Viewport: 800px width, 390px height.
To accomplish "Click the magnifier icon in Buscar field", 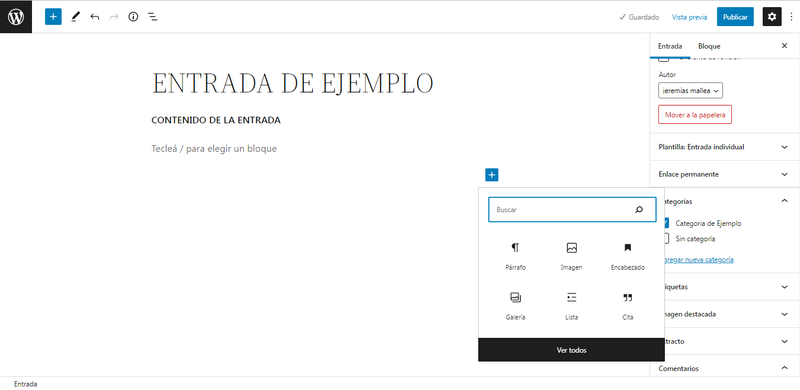I will (639, 210).
